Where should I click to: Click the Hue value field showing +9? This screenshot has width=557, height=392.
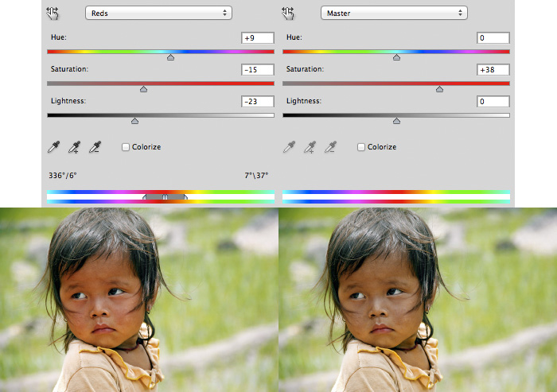(x=257, y=38)
